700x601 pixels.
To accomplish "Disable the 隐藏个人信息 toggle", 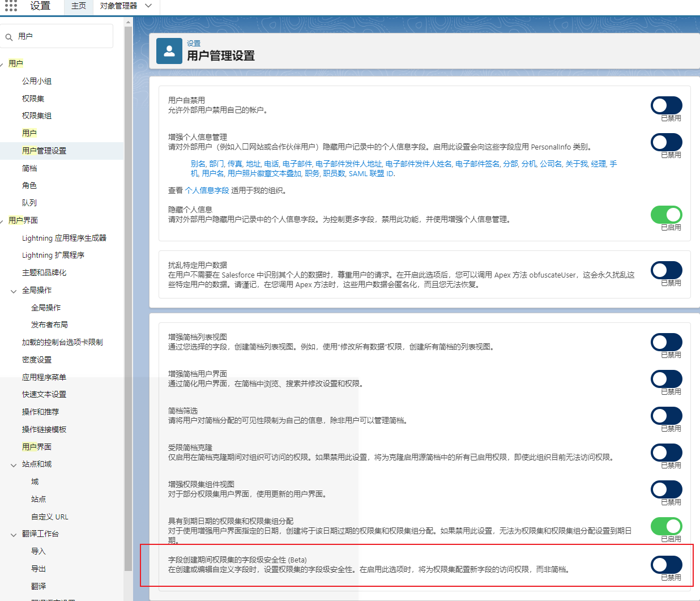I will point(667,214).
